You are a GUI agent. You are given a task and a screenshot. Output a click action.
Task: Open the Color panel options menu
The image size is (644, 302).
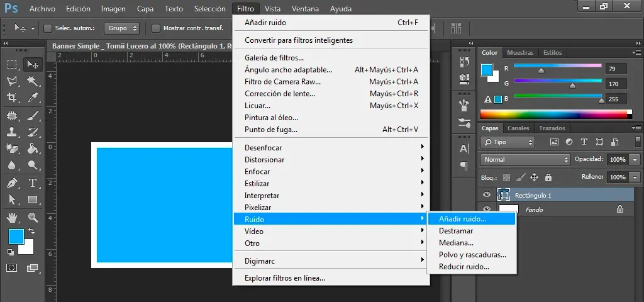(x=636, y=53)
